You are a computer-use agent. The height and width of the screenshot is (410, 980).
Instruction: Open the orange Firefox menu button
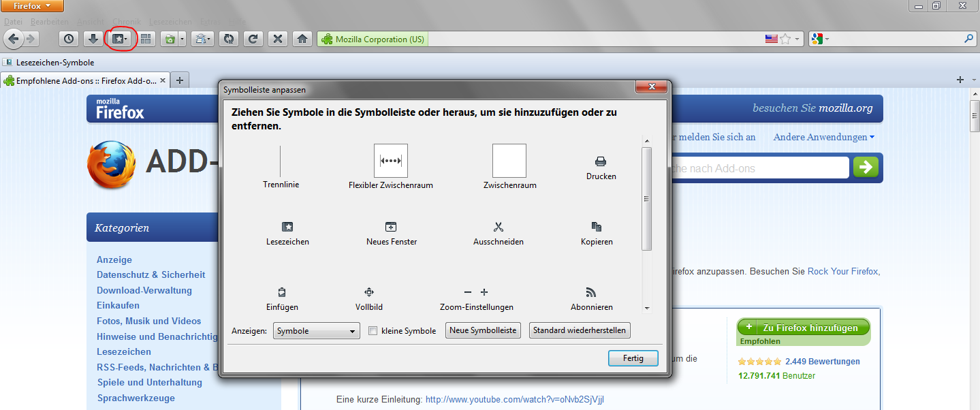(x=33, y=6)
